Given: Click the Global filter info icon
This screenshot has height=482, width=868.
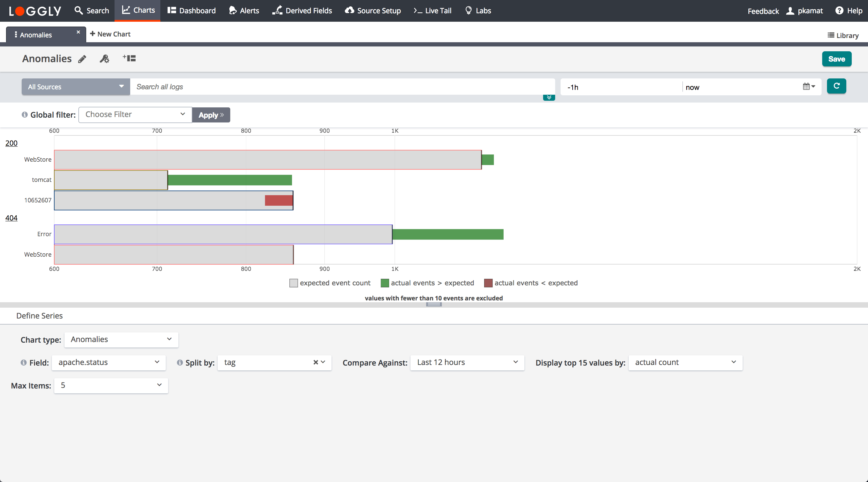Looking at the screenshot, I should [x=25, y=115].
